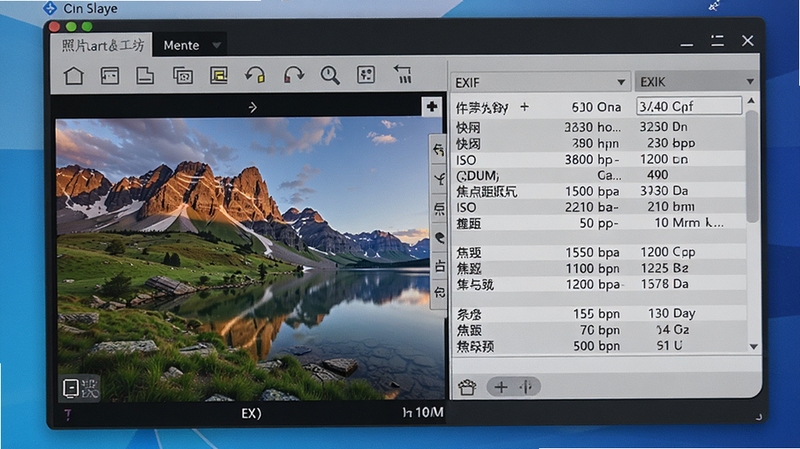Click the crop ruler icon in toolbar
This screenshot has height=449, width=800.
click(x=403, y=74)
